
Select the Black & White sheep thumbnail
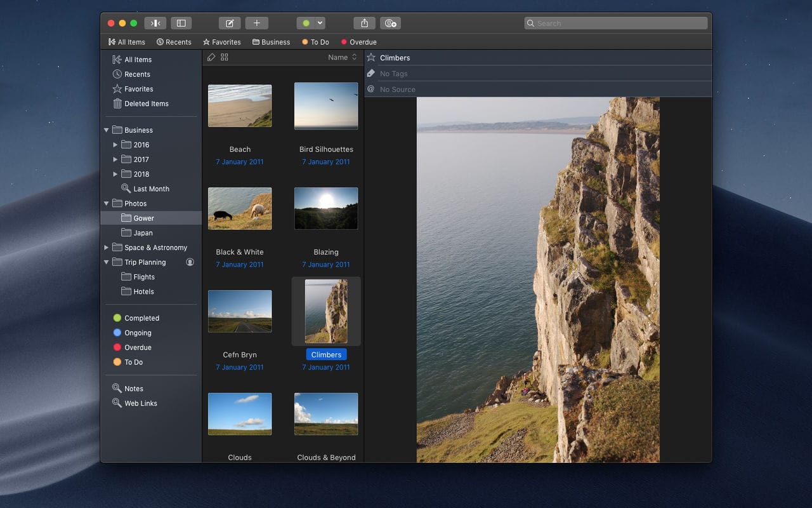pos(240,208)
